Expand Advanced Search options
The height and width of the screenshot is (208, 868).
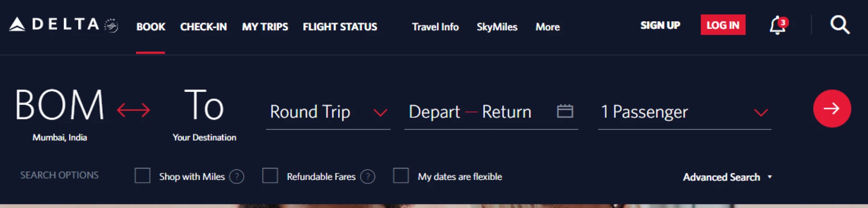coord(727,177)
